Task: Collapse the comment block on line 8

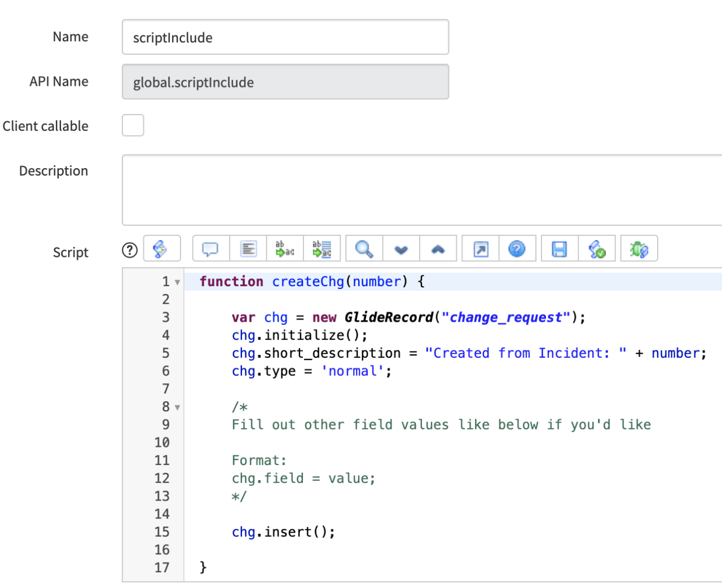Action: (177, 407)
